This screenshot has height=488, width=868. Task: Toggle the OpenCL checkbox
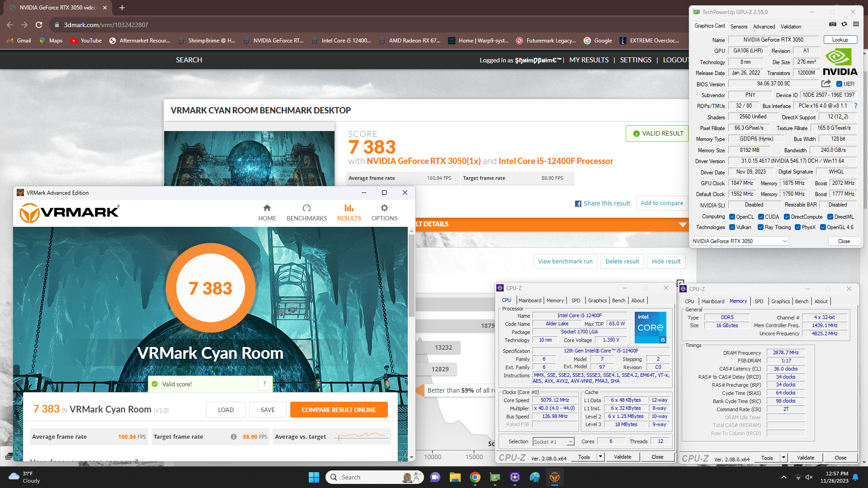point(732,217)
